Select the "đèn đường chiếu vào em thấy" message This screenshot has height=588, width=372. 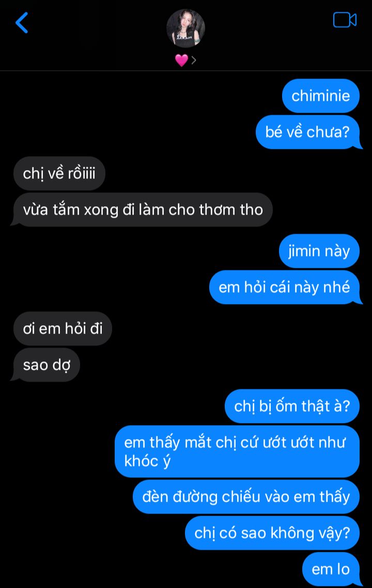pos(246,496)
